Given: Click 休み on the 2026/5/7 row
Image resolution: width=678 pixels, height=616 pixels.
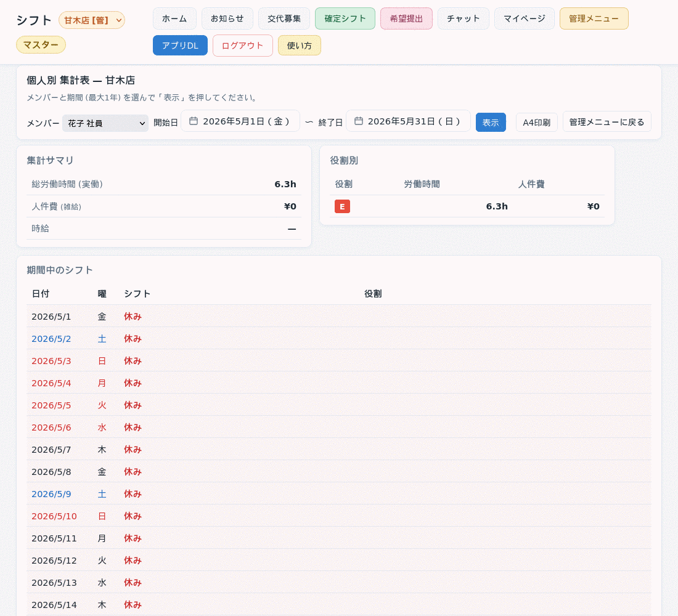Looking at the screenshot, I should pos(133,450).
